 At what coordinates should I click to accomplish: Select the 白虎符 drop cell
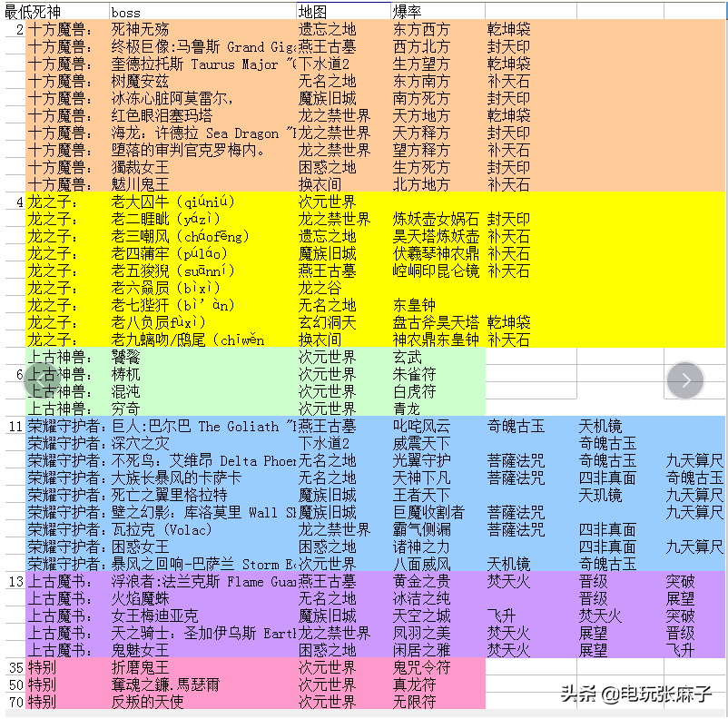(x=414, y=391)
